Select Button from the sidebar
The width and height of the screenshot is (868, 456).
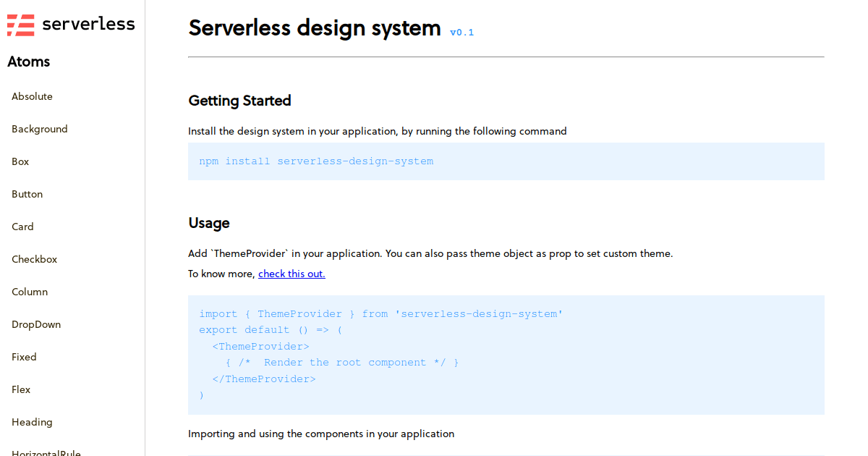tap(27, 194)
